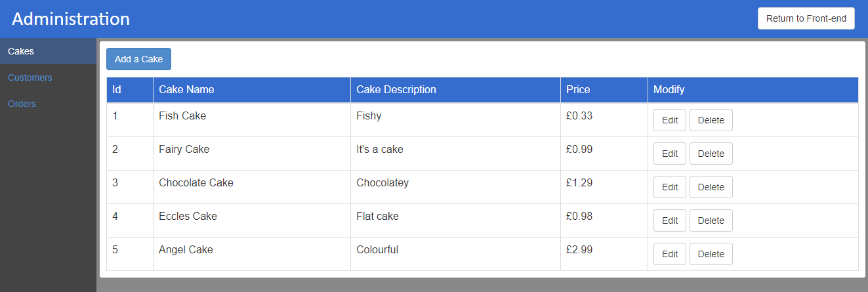
Task: Edit the Eccles Cake entry
Action: 669,220
